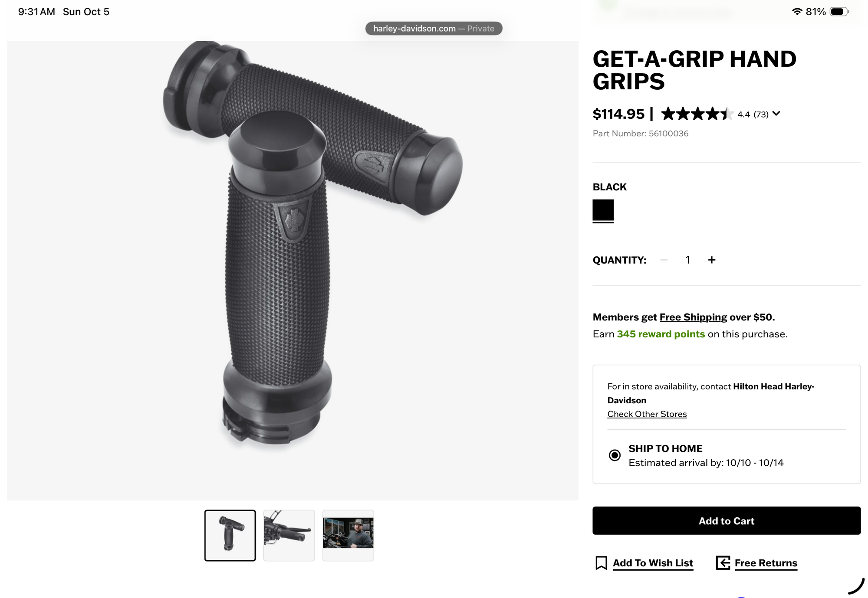Image resolution: width=868 pixels, height=598 pixels.
Task: Click the Add to Cart button
Action: (727, 521)
